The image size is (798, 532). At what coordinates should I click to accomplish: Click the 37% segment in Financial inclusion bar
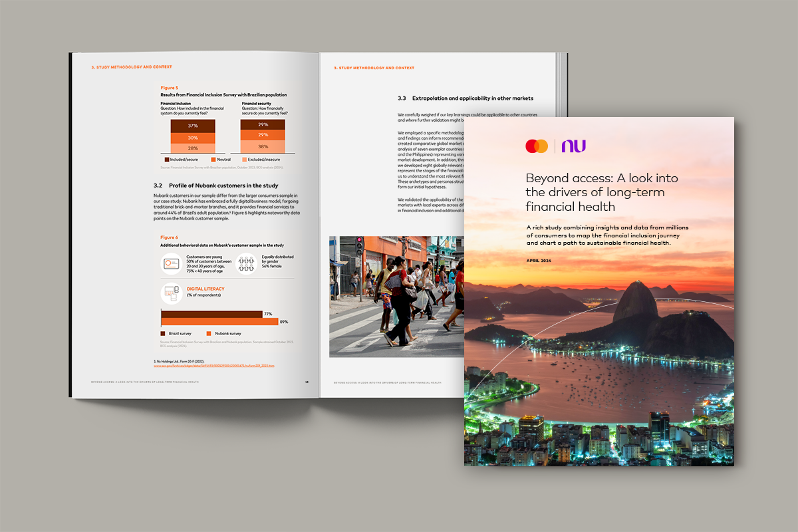click(193, 126)
